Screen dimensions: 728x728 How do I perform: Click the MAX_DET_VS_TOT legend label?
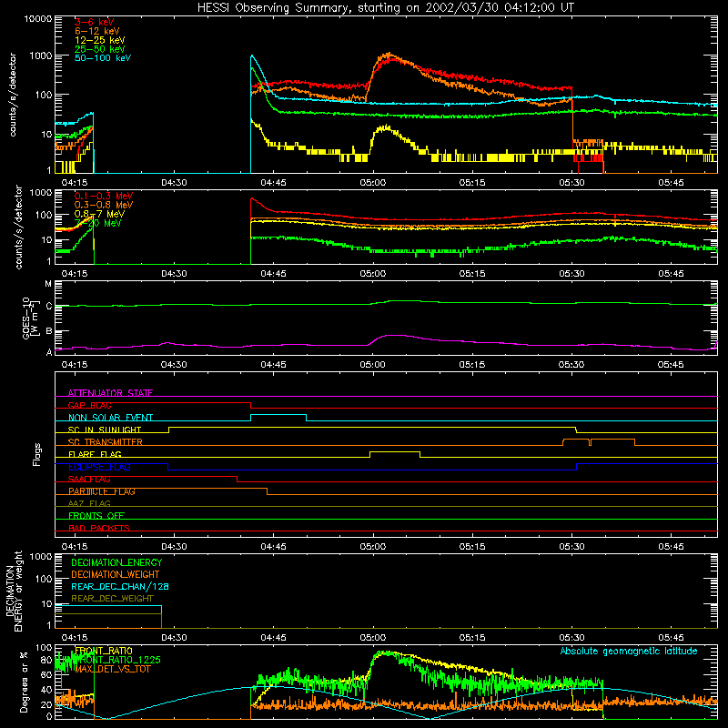click(x=112, y=669)
